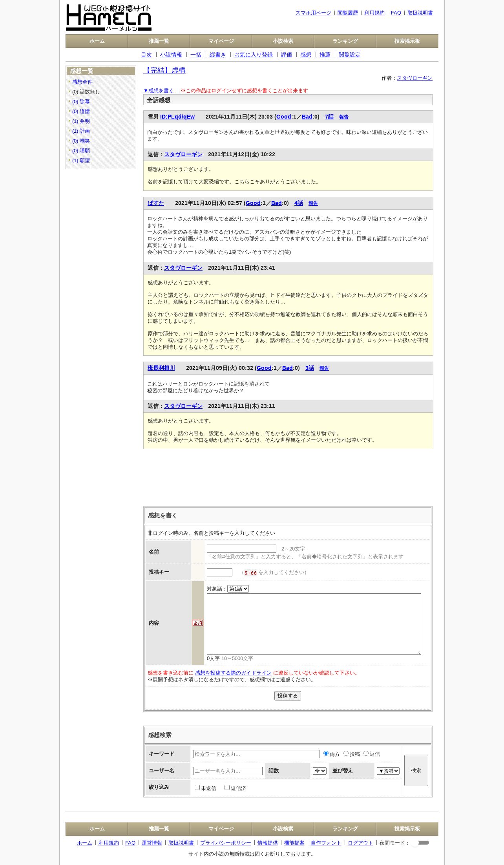Select (1) 弁明 in sidebar
The width and height of the screenshot is (504, 865).
click(81, 121)
